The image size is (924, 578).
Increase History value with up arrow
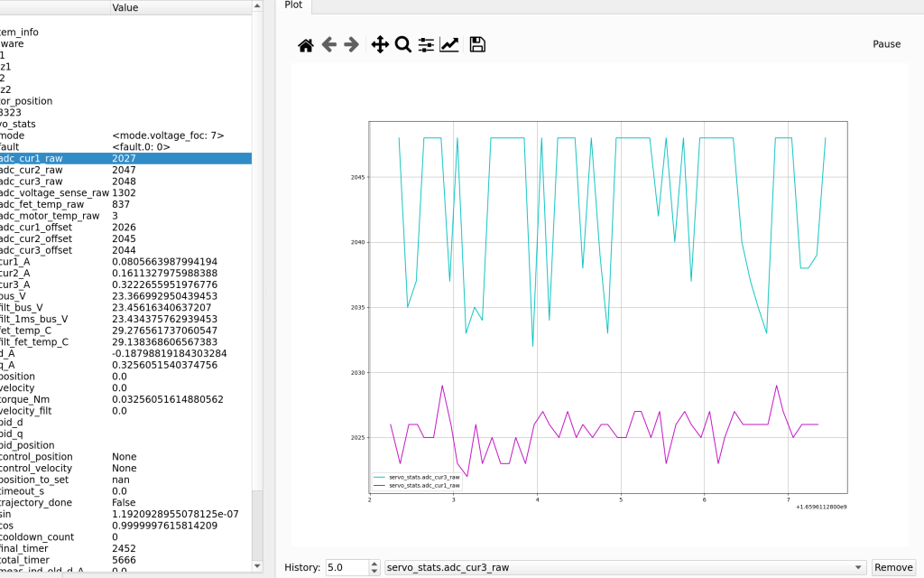point(374,564)
